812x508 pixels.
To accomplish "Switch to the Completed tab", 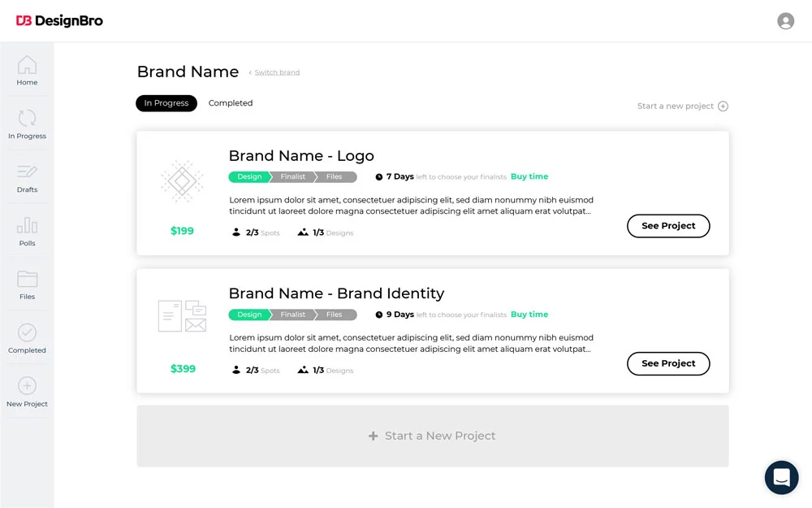I will pyautogui.click(x=231, y=103).
